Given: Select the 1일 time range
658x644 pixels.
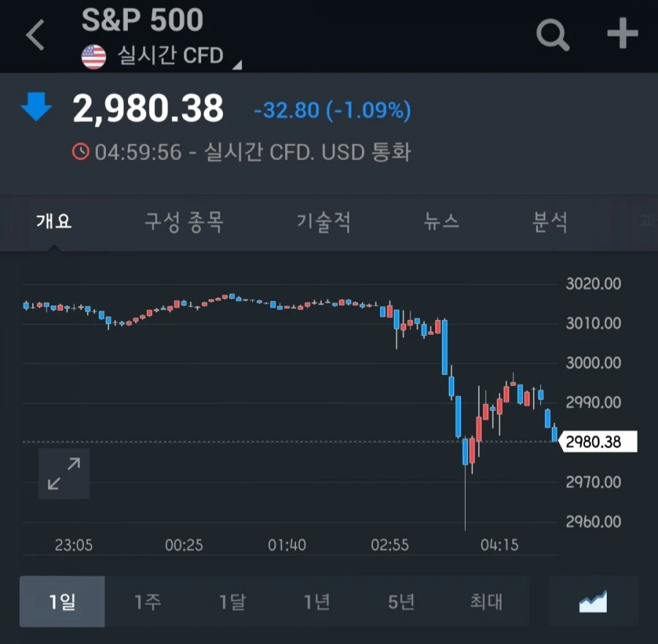Looking at the screenshot, I should 62,601.
